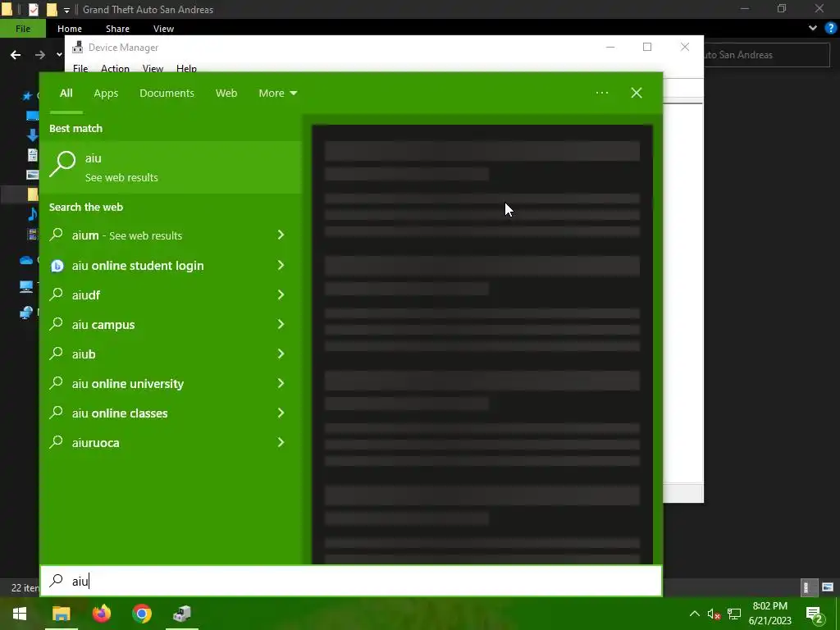
Task: Switch to the Web search tab
Action: (226, 94)
